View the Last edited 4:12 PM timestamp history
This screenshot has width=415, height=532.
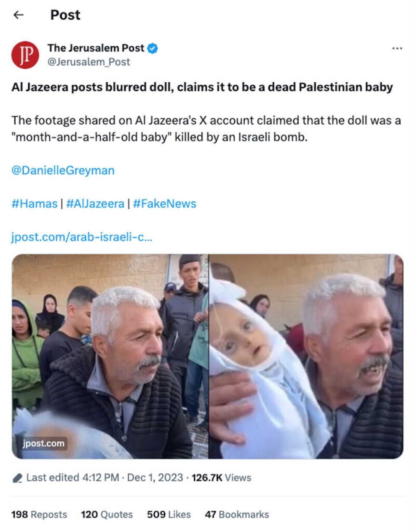click(72, 478)
